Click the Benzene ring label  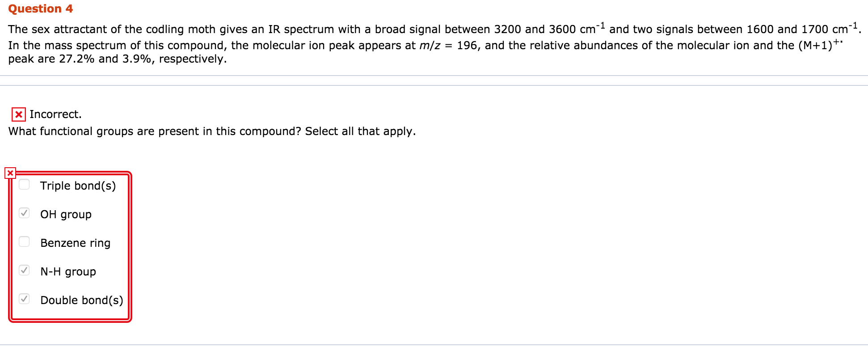pyautogui.click(x=75, y=243)
